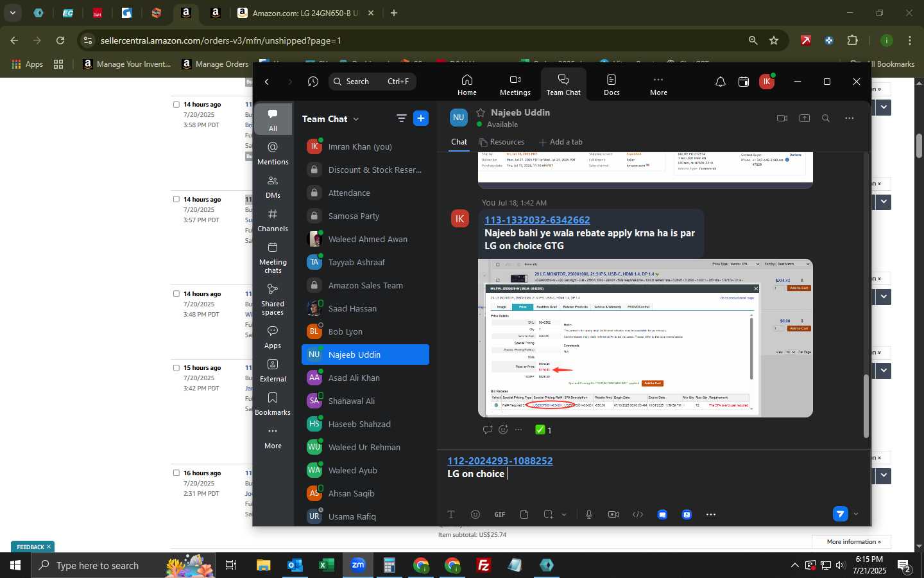The width and height of the screenshot is (924, 578).
Task: Click the IK profile avatar in Zoom
Action: (x=766, y=82)
